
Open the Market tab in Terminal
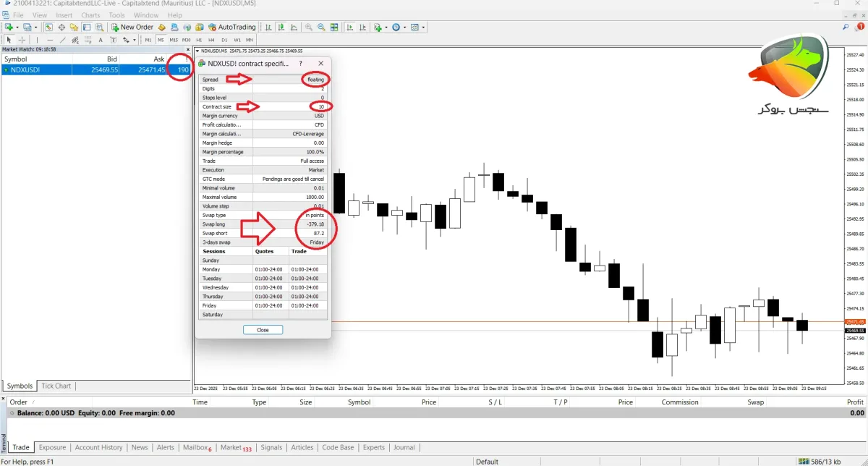click(236, 447)
